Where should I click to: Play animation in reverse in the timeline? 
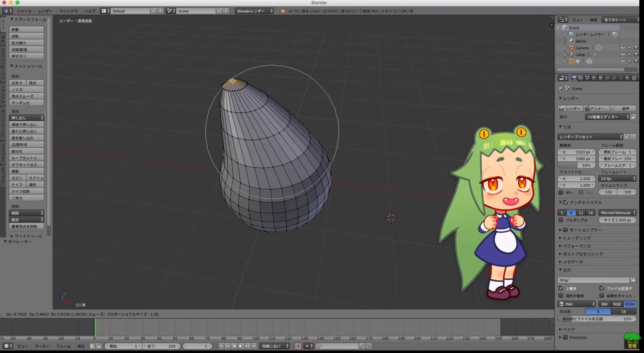coord(234,346)
